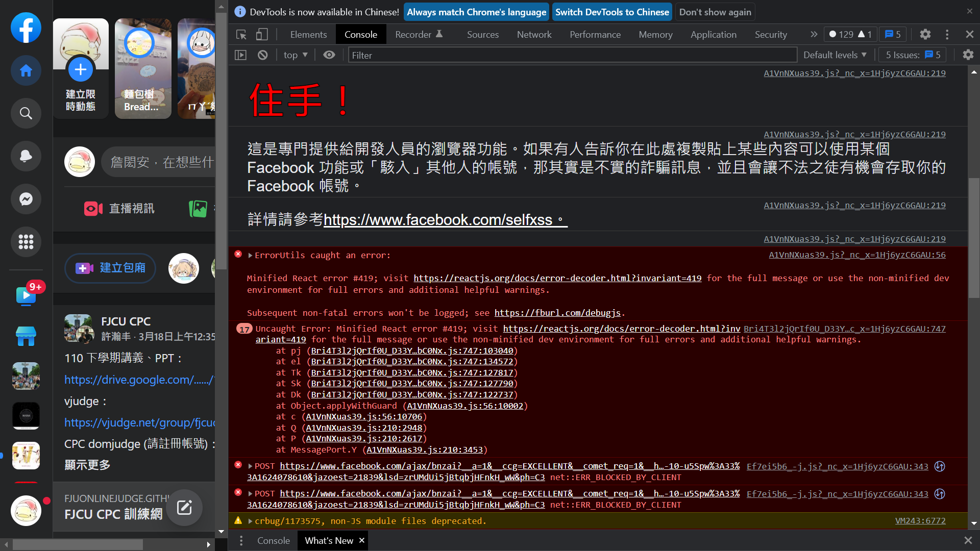Viewport: 980px width, 551px height.
Task: Open console settings gear icon
Action: pos(968,55)
